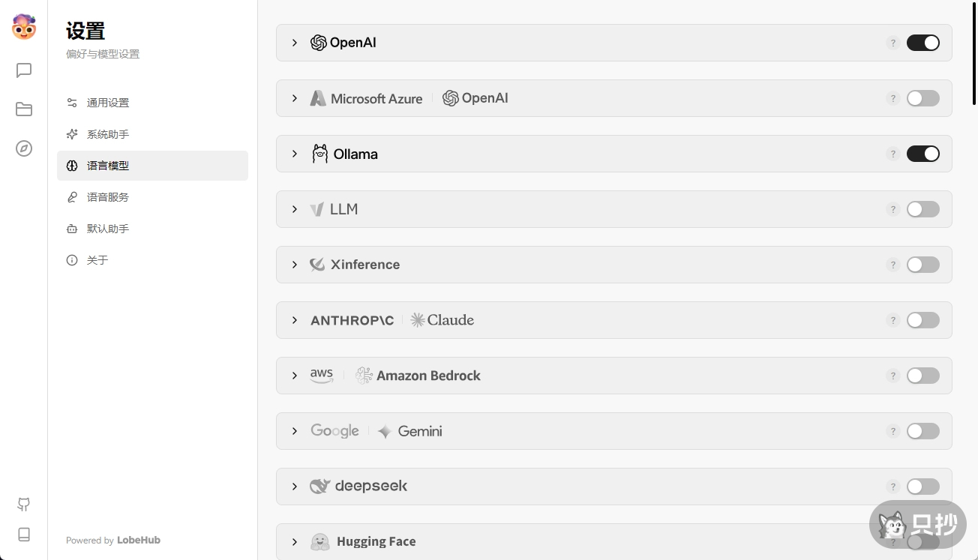978x560 pixels.
Task: Expand the Microsoft Azure OpenAI section
Action: tap(295, 98)
